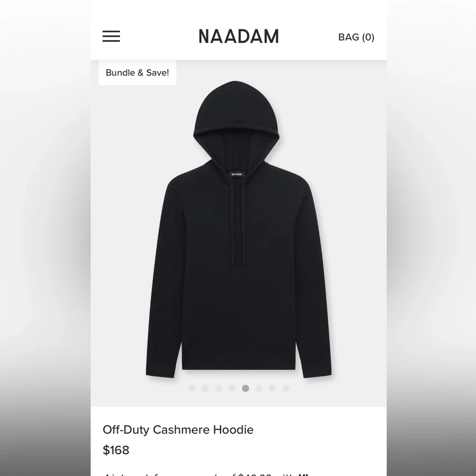
Task: Open the shopping BAG (0)
Action: 356,37
